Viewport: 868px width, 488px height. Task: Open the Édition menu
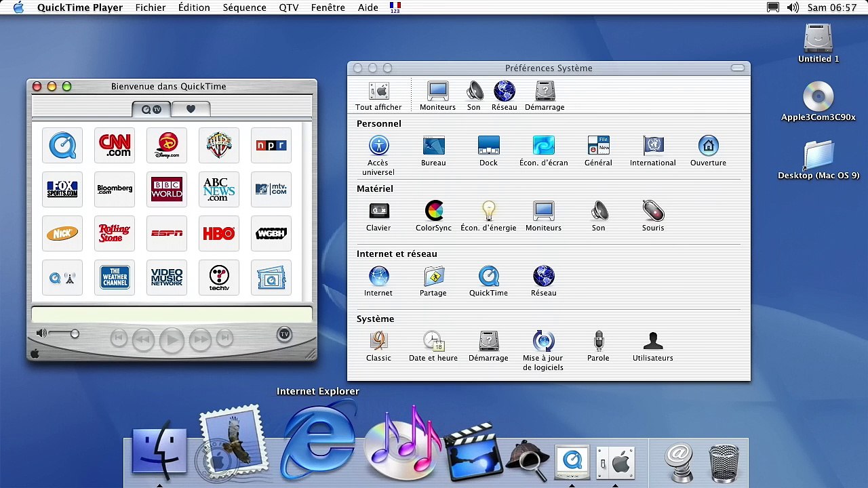tap(194, 7)
